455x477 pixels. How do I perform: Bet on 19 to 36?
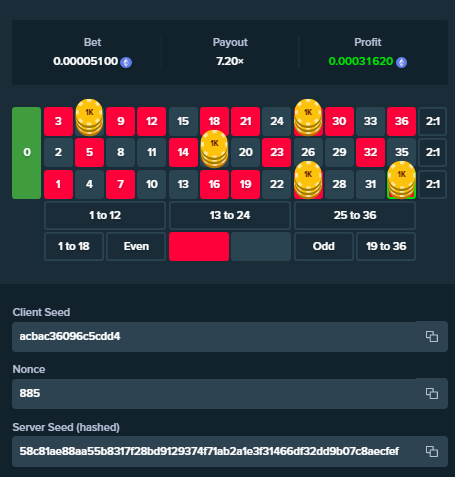386,246
